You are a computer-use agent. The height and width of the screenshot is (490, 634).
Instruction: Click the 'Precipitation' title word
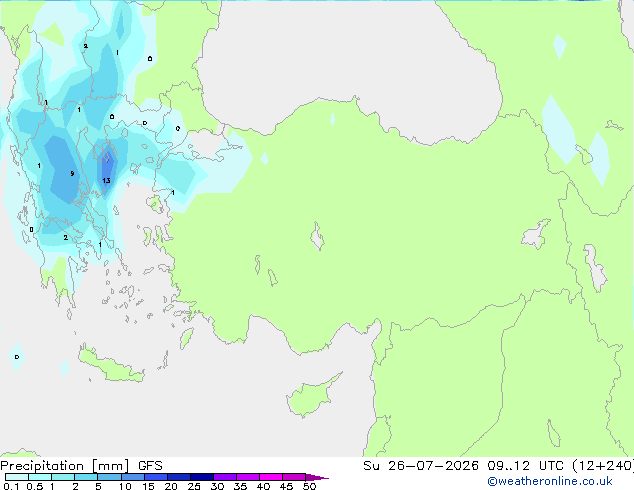[x=42, y=466]
